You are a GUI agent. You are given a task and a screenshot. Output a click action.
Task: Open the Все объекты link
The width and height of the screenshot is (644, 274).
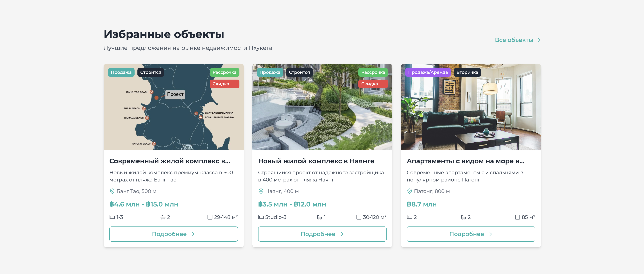click(517, 40)
